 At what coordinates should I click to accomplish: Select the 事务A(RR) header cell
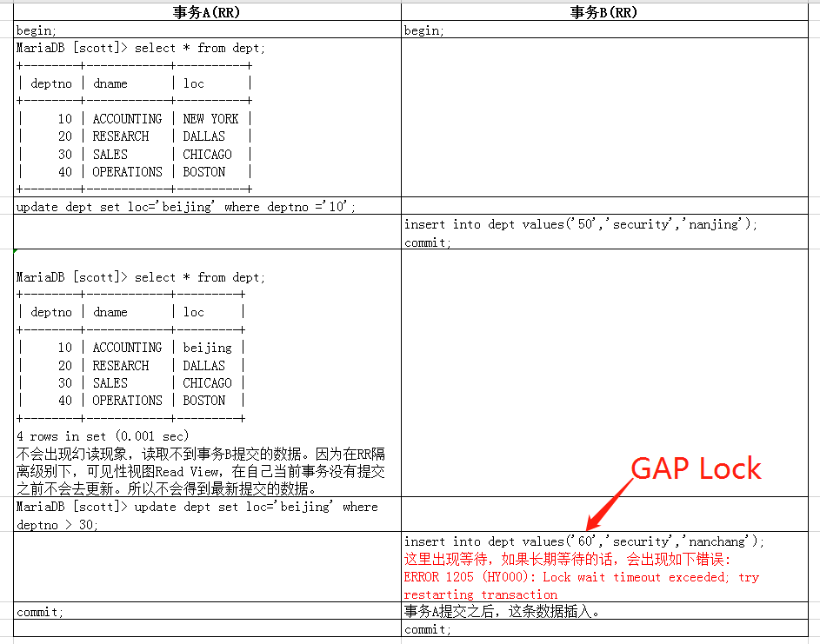tap(207, 12)
